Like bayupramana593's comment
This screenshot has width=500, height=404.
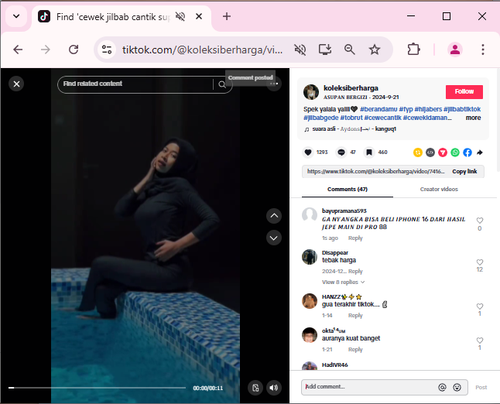point(480,220)
